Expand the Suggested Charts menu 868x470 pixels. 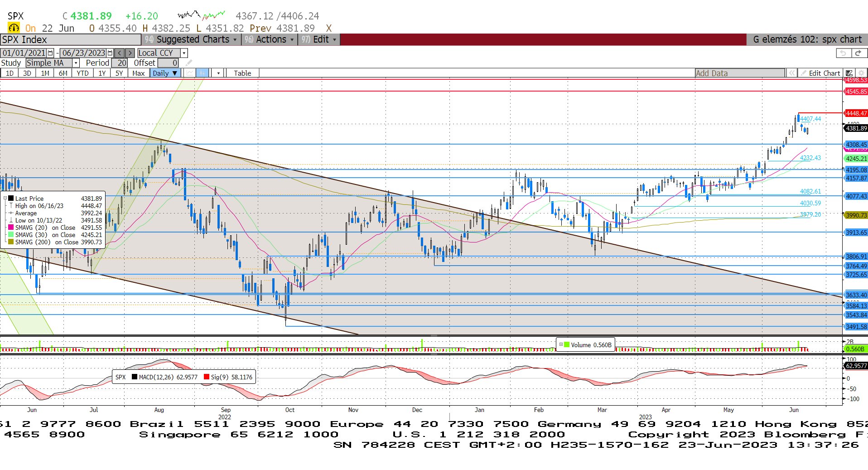coord(192,39)
